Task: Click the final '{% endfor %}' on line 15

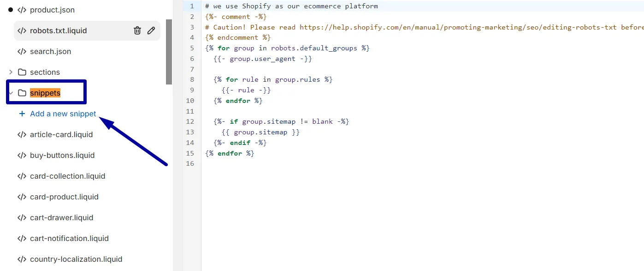Action: coord(230,153)
